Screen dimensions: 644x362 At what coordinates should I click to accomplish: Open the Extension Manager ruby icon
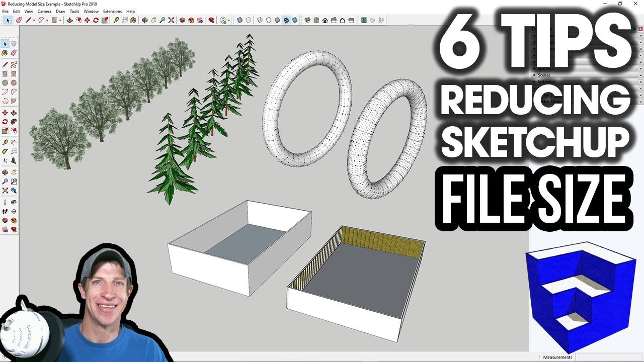211,20
